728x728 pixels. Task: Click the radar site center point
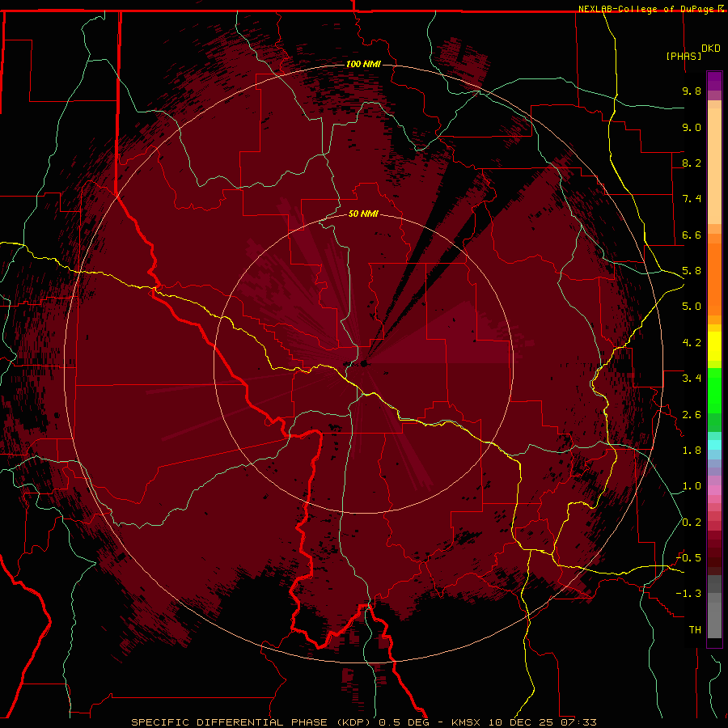point(363,363)
